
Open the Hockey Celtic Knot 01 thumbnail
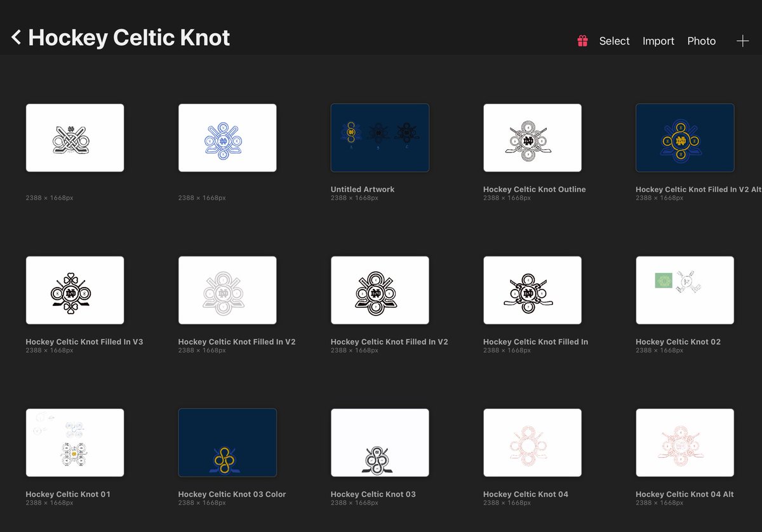click(75, 442)
